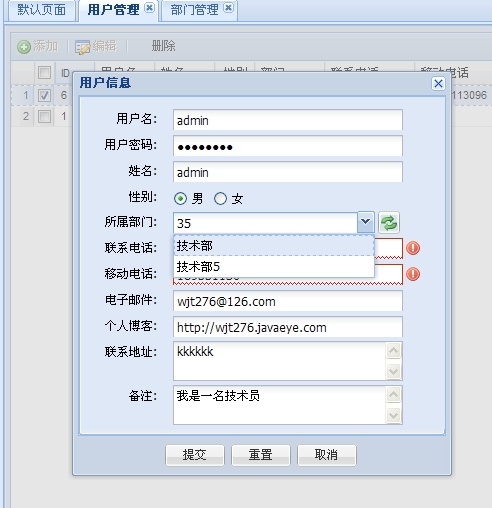This screenshot has height=508, width=492.
Task: Toggle the checked checkbox in row 1
Action: (x=44, y=95)
